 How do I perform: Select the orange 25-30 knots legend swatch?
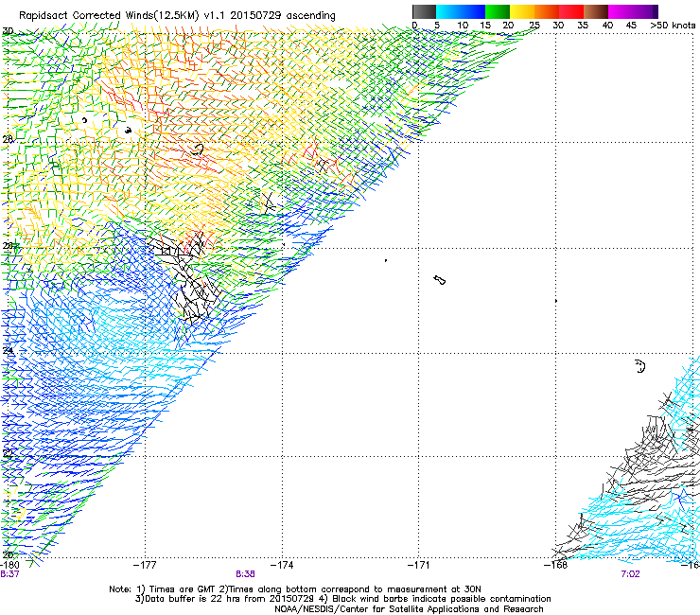[x=547, y=11]
